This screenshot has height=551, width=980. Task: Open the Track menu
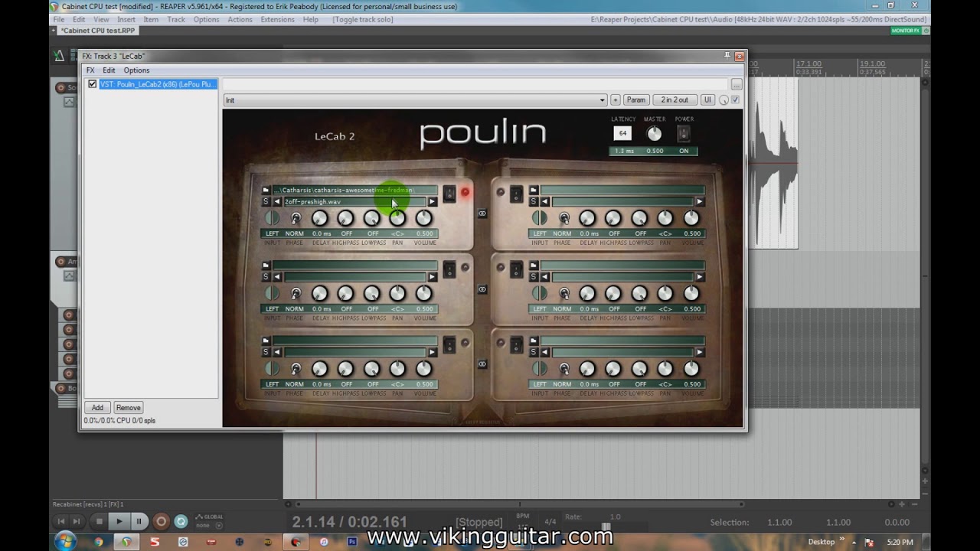(176, 19)
